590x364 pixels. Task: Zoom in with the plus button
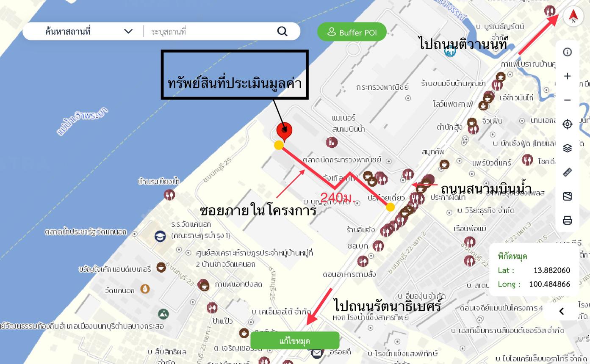(568, 76)
